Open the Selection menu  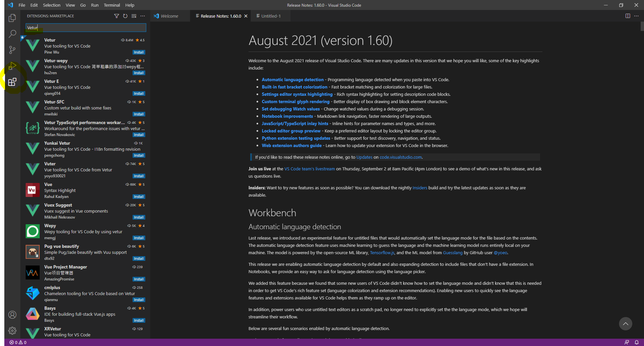pyautogui.click(x=52, y=5)
